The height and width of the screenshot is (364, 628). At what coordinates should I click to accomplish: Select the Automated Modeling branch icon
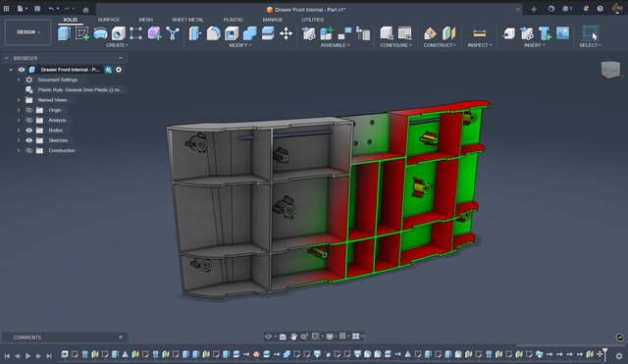pyautogui.click(x=173, y=33)
